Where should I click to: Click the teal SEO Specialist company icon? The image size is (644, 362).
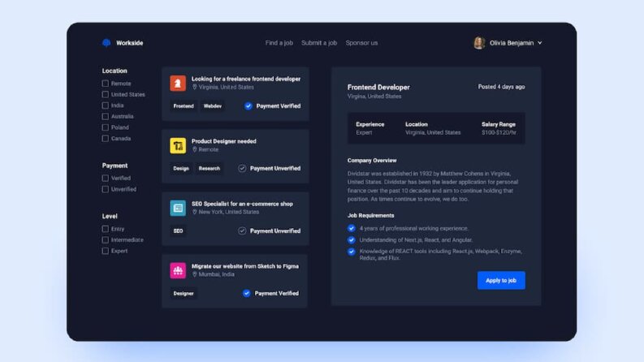(x=178, y=208)
